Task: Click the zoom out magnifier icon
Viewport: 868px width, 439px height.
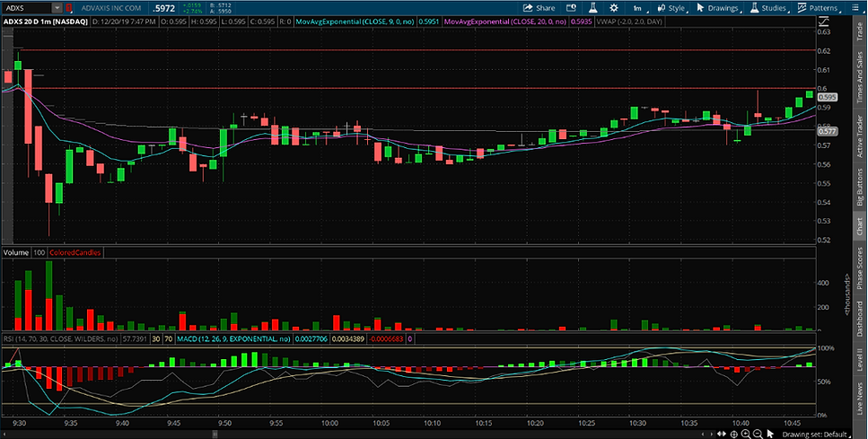Action: (758, 434)
